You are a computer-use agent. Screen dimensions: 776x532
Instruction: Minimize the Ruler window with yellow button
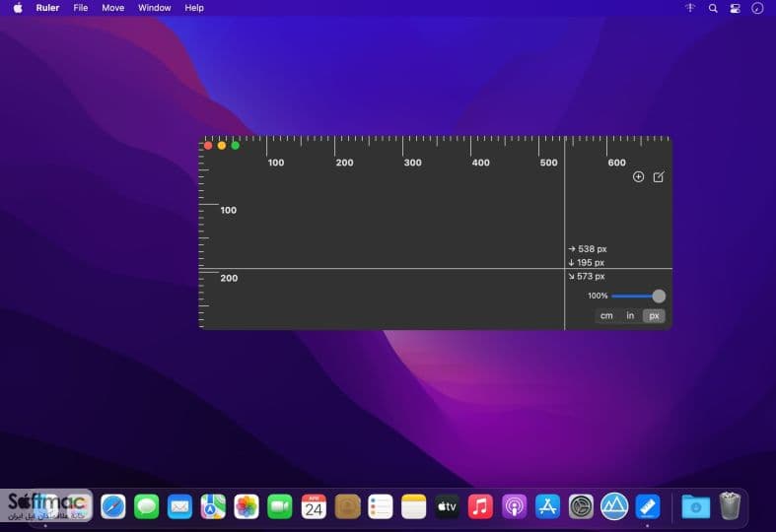pyautogui.click(x=222, y=146)
